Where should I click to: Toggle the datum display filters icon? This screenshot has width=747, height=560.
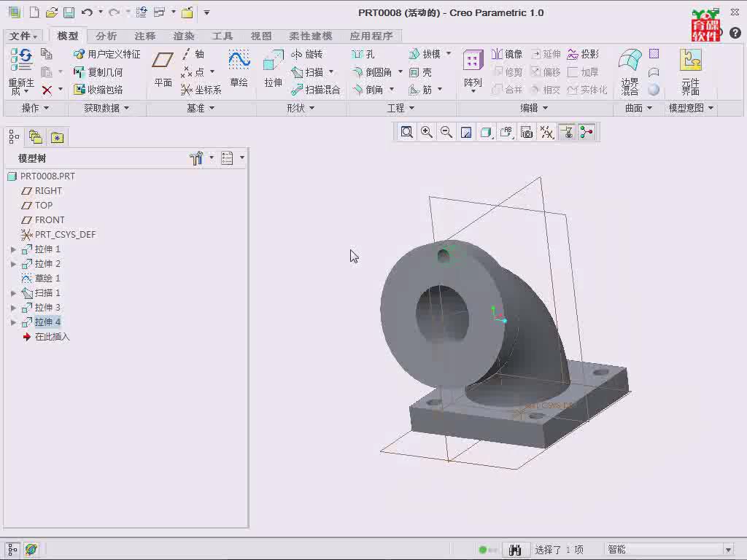(x=546, y=132)
